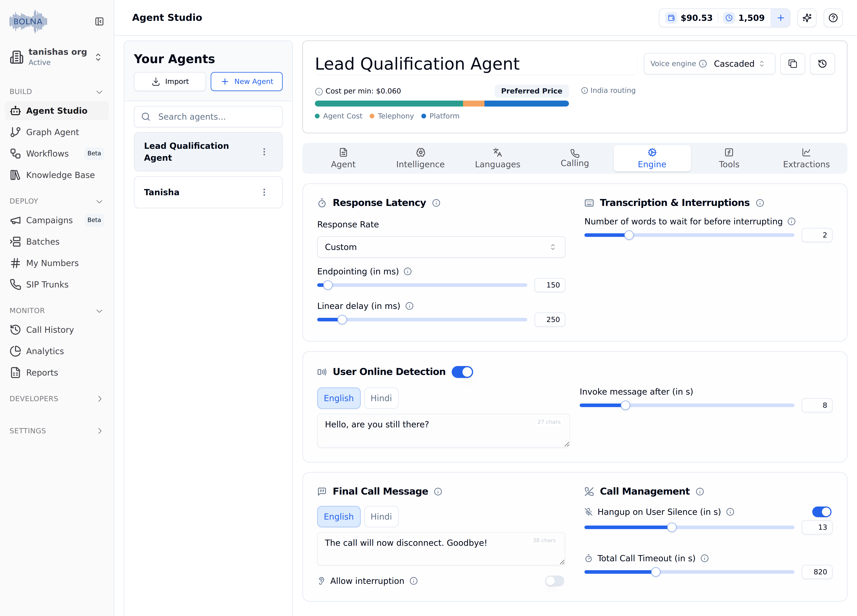The height and width of the screenshot is (616, 857).
Task: Toggle User Online Detection switch
Action: click(x=462, y=372)
